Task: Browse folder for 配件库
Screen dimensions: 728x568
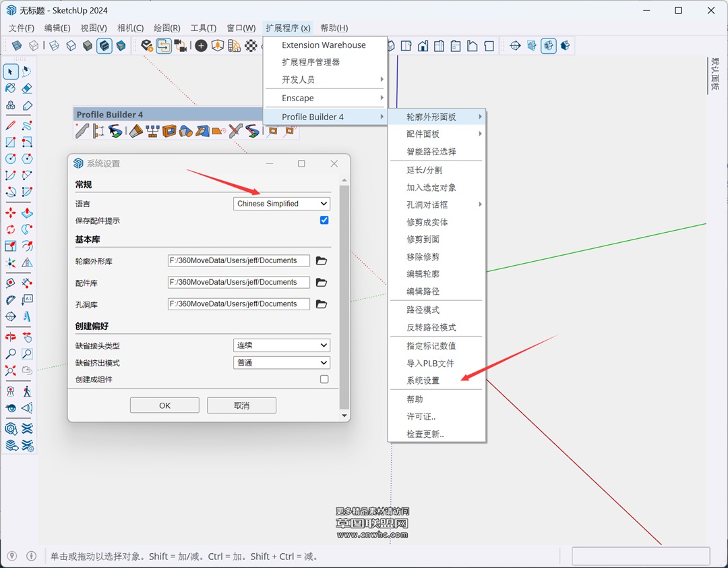Action: (x=322, y=282)
